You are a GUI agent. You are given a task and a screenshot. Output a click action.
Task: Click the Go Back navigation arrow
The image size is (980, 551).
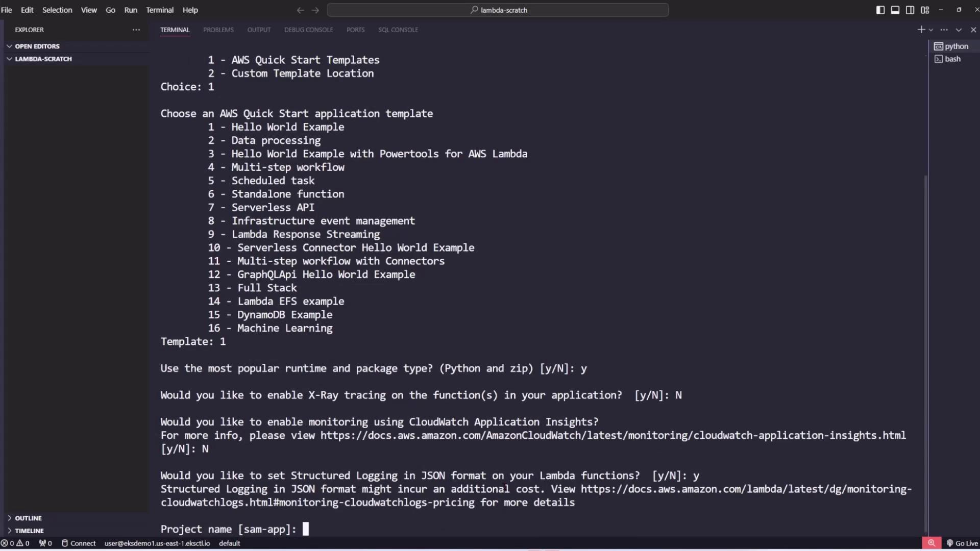click(300, 10)
